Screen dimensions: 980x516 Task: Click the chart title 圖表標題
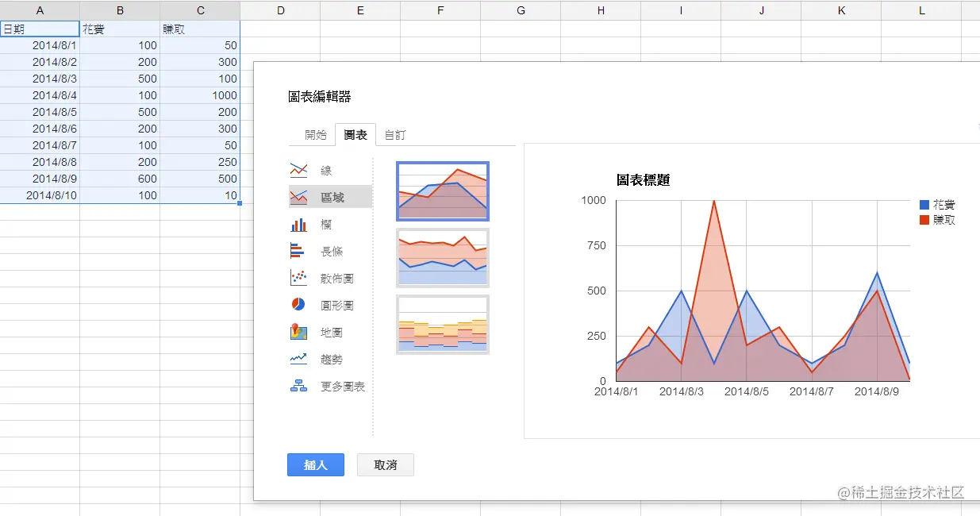(644, 180)
